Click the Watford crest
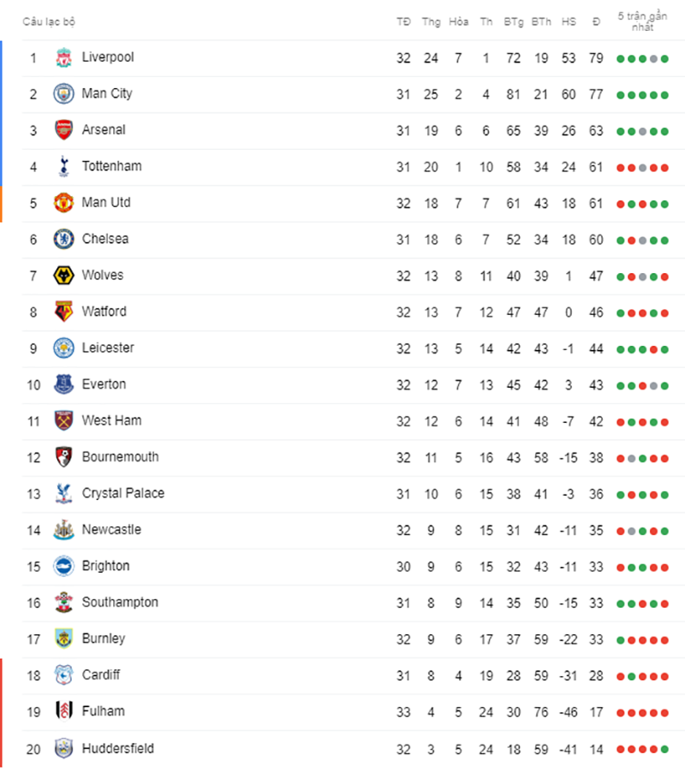 63,312
